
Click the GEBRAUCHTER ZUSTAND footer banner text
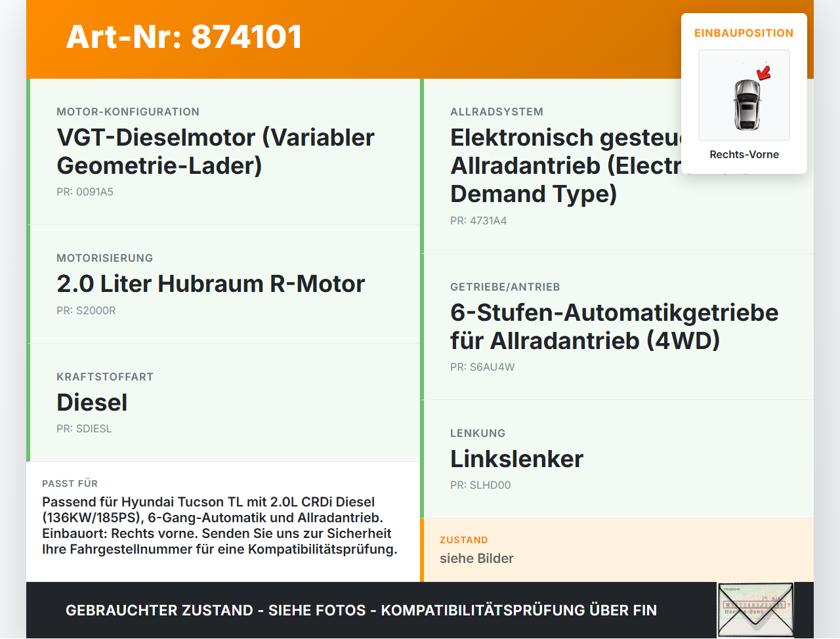361,610
